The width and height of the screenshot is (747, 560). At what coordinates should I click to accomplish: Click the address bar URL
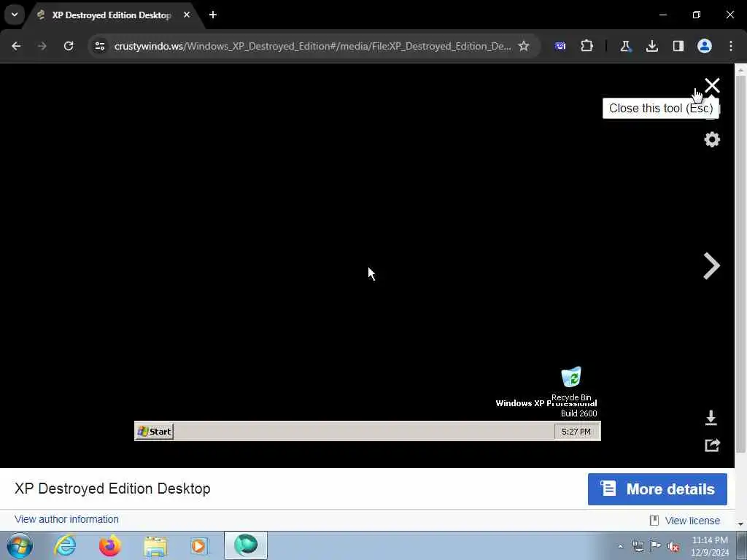pos(312,46)
